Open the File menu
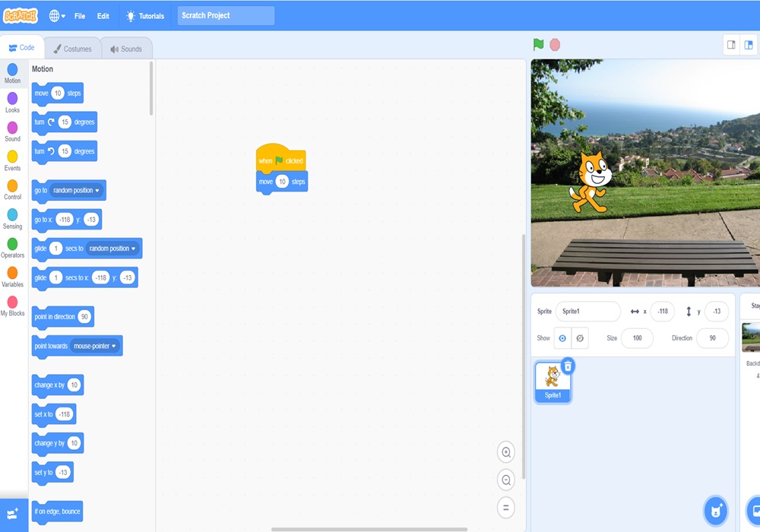The height and width of the screenshot is (532, 760). 80,16
